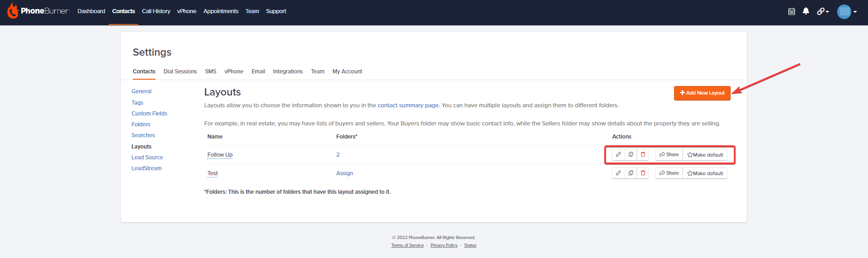Click the Name column header
The image size is (868, 258).
point(215,137)
